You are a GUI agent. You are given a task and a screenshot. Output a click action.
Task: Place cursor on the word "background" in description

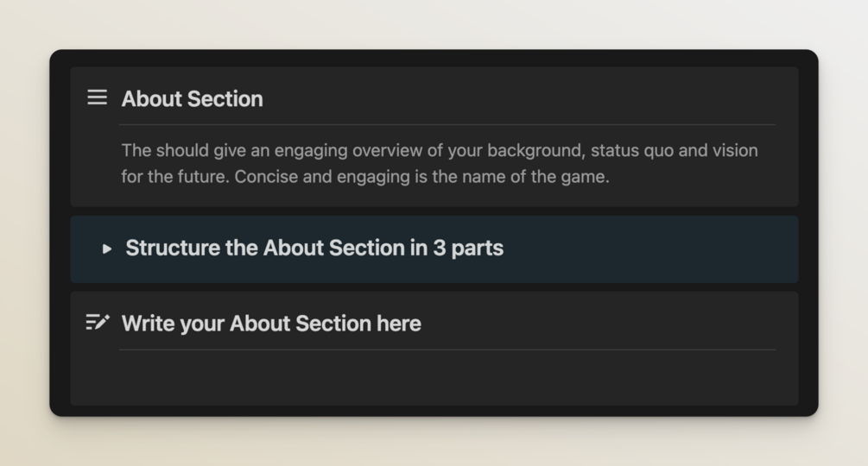[535, 150]
